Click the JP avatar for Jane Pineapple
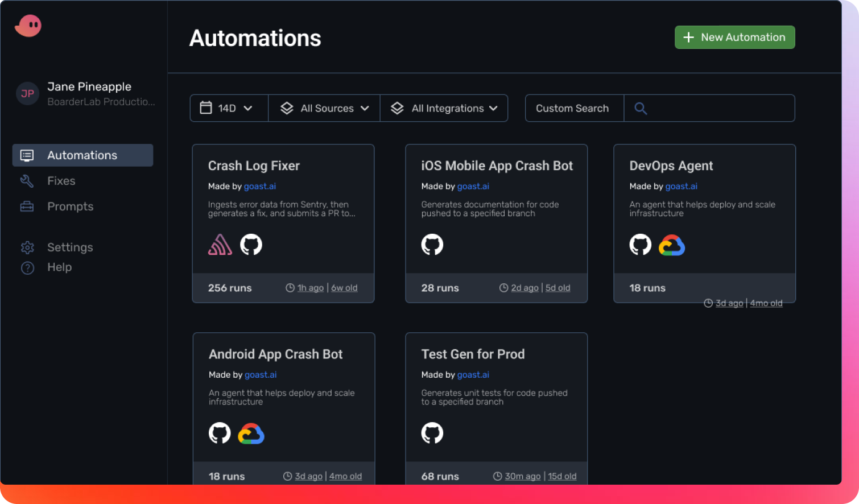Screen dimensions: 859x504 click(27, 93)
